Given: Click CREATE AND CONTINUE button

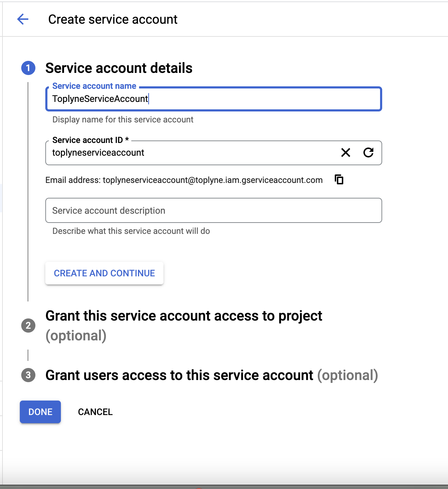Looking at the screenshot, I should [x=104, y=273].
